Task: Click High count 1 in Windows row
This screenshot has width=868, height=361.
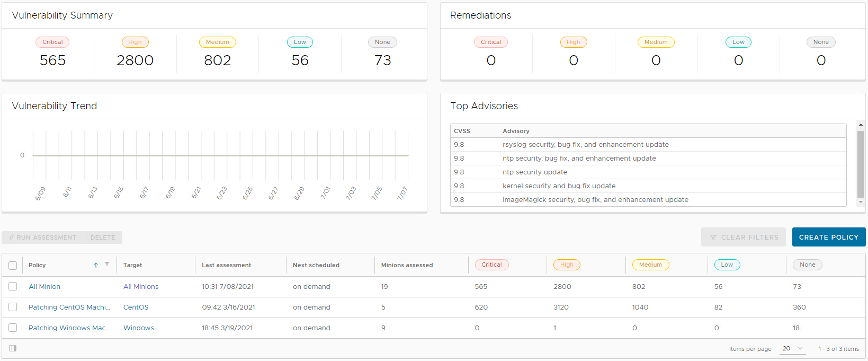Action: point(555,328)
